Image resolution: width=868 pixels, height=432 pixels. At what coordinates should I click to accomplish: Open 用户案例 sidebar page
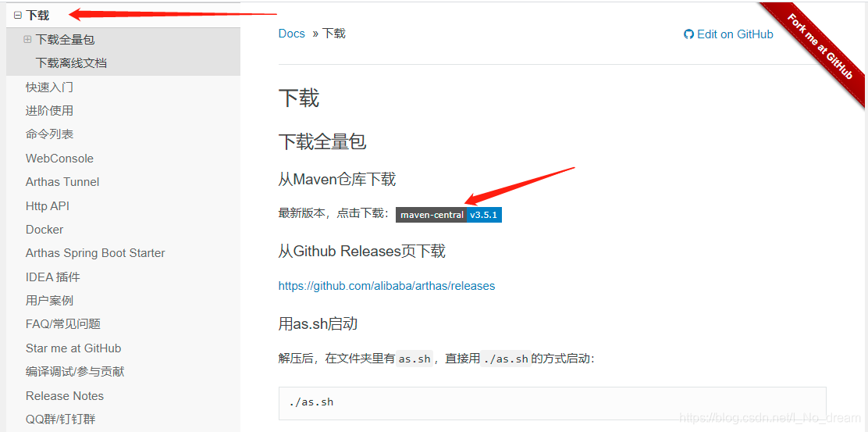49,301
